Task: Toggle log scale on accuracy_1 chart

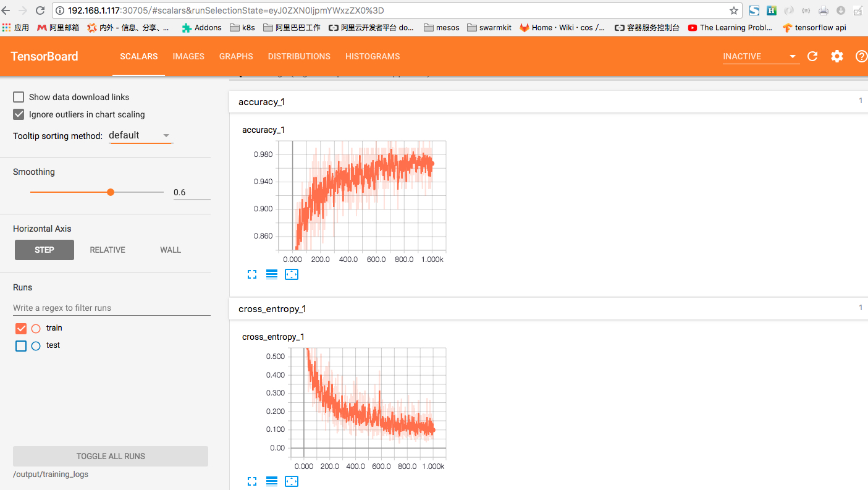Action: pos(272,274)
